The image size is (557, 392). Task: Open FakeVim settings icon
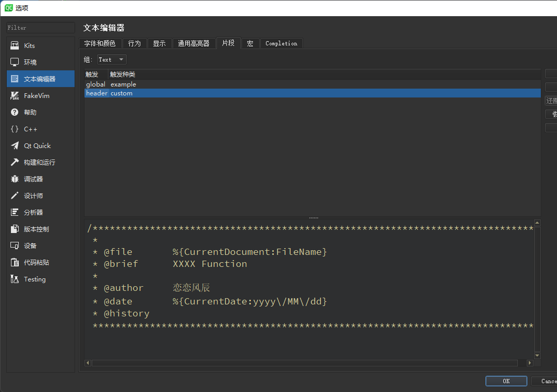[x=15, y=95]
